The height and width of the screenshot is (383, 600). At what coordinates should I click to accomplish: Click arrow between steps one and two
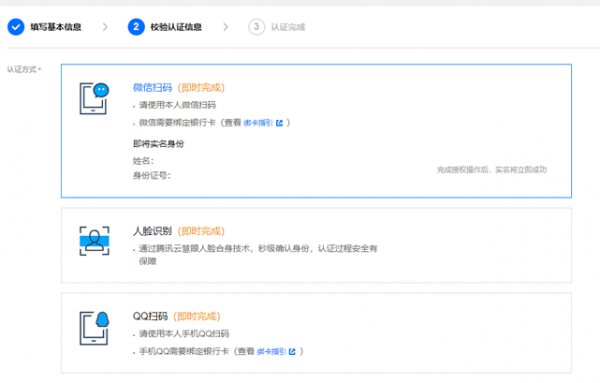pyautogui.click(x=105, y=27)
